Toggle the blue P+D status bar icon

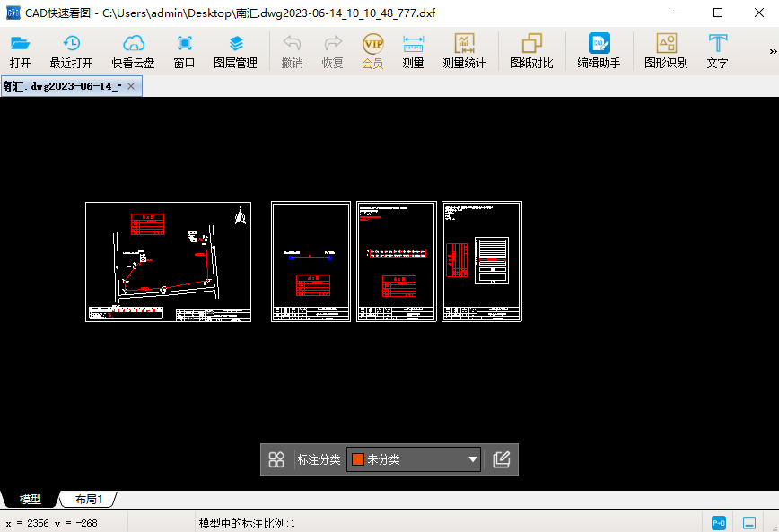click(718, 522)
